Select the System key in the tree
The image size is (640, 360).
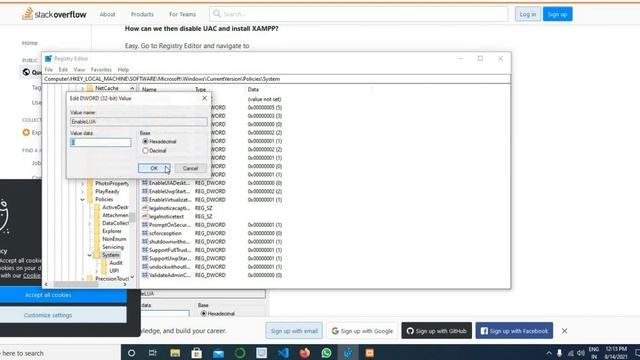tap(111, 255)
